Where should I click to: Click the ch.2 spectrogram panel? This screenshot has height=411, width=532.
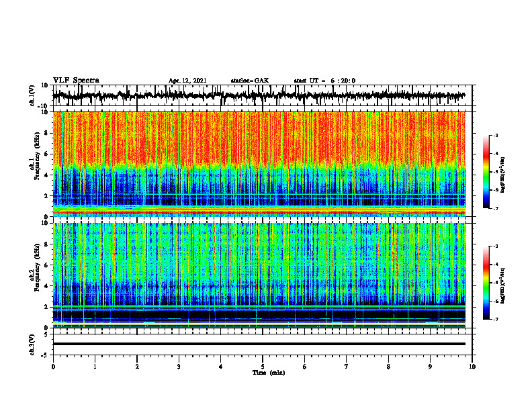[259, 275]
